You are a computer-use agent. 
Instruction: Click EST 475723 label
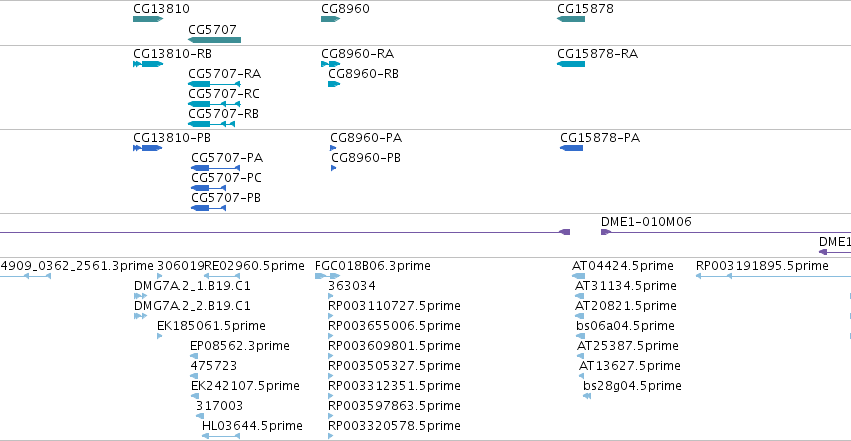pos(214,366)
